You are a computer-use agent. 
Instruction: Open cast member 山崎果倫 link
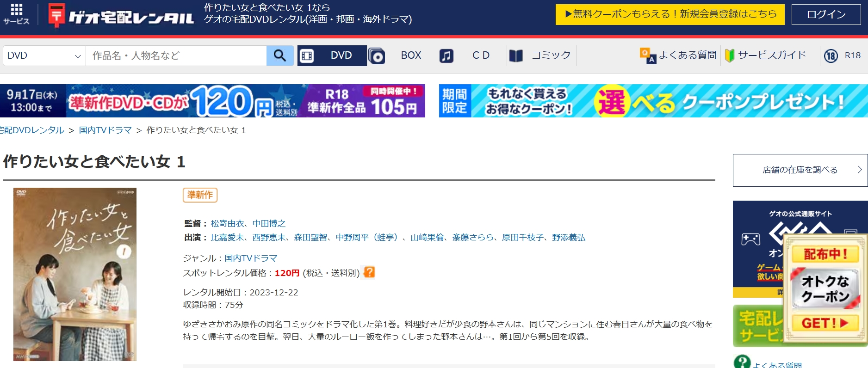(428, 238)
